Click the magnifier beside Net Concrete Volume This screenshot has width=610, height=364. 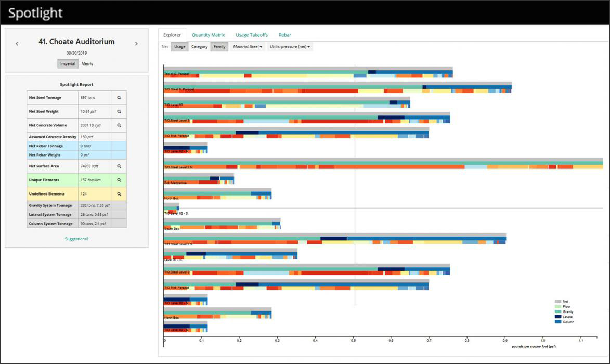[119, 125]
